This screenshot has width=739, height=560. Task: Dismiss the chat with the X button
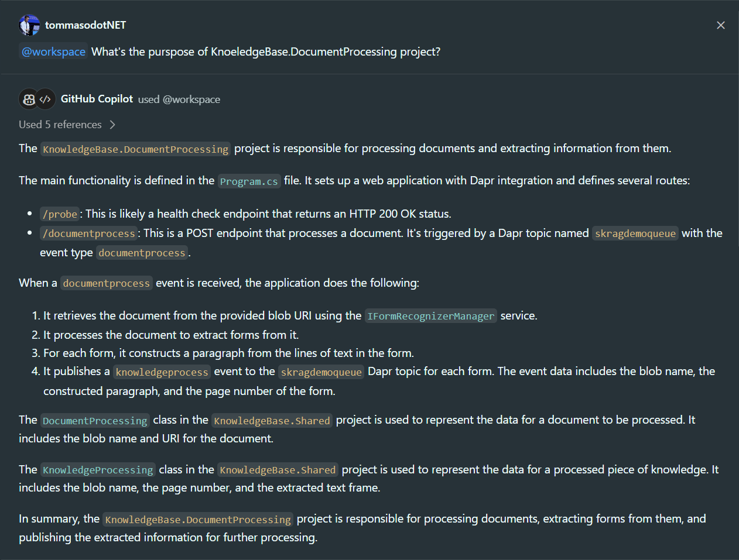721,25
